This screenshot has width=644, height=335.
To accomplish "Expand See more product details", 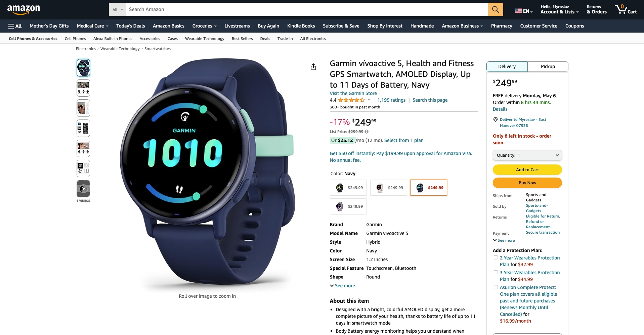I will (342, 286).
